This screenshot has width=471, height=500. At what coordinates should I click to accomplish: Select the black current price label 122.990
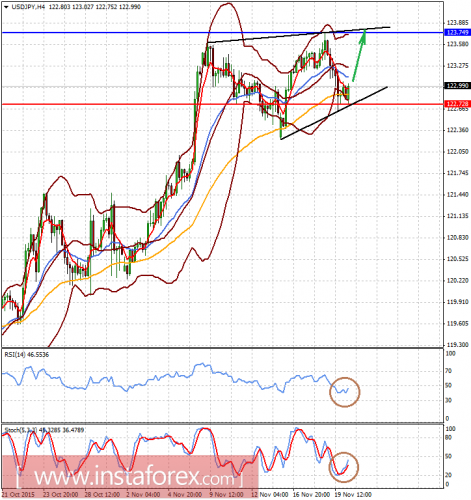(x=458, y=86)
